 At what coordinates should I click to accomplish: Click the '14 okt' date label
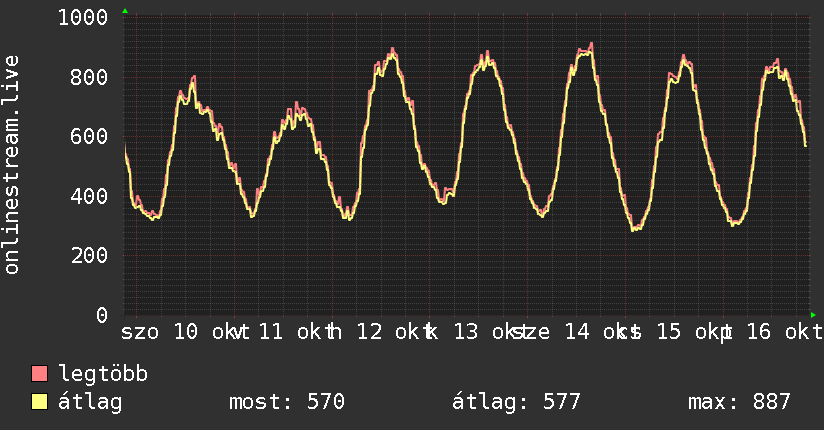[602, 332]
